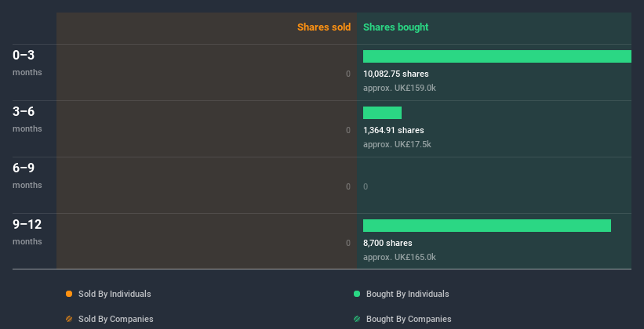This screenshot has height=329, width=644.
Task: Click the 0–3 months row label
Action: coord(27,63)
